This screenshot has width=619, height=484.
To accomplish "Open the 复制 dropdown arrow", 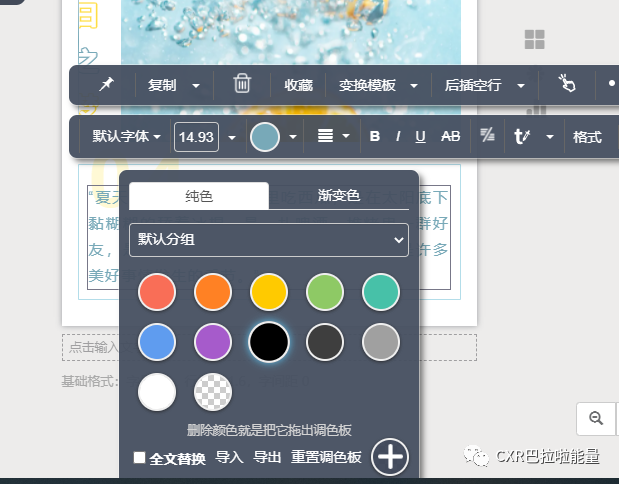I will point(196,85).
